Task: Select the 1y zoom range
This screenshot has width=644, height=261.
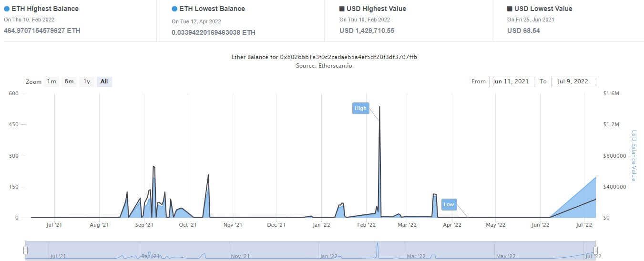Action: [x=87, y=81]
